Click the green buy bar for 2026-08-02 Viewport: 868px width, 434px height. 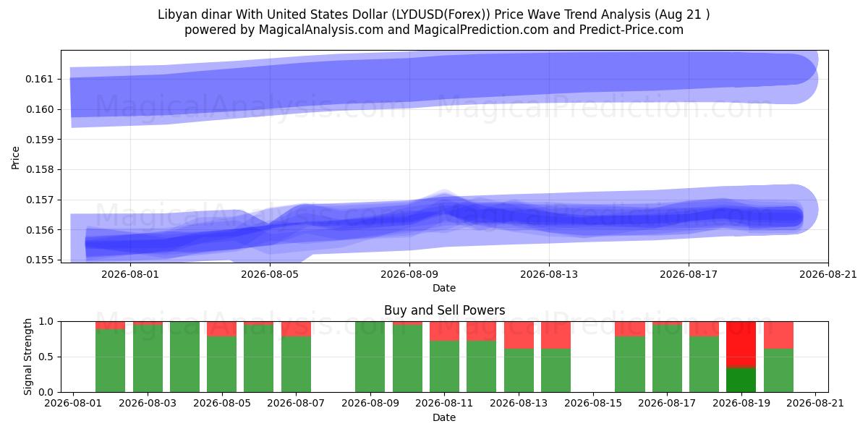[110, 361]
